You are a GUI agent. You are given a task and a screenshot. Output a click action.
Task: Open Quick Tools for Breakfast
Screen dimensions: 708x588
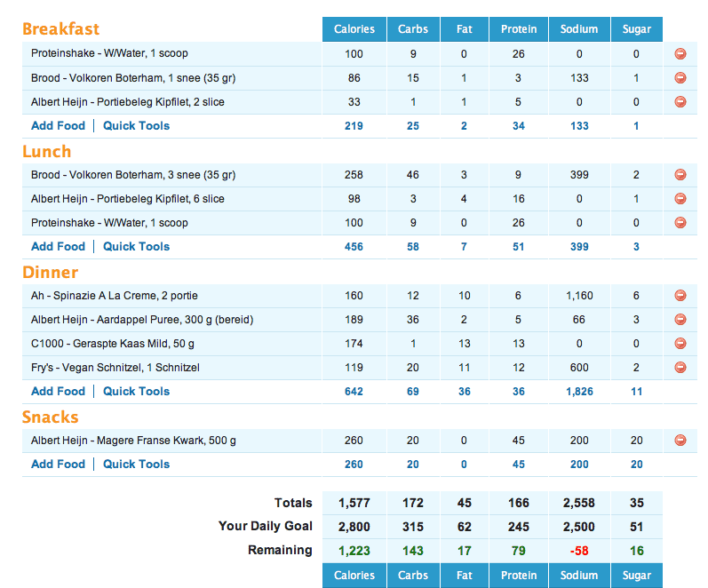(x=136, y=126)
